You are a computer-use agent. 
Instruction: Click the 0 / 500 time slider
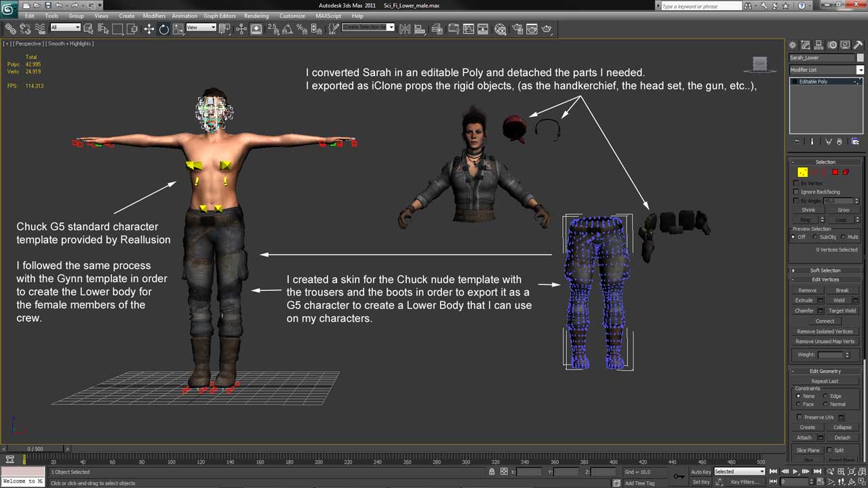[x=35, y=449]
